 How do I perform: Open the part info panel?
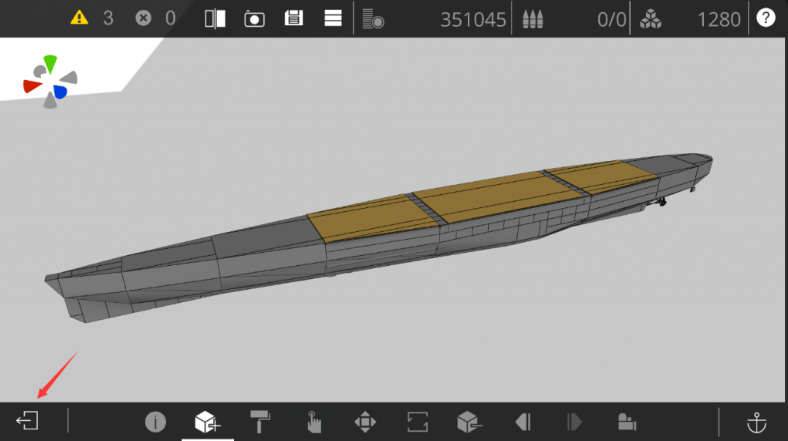pyautogui.click(x=155, y=421)
